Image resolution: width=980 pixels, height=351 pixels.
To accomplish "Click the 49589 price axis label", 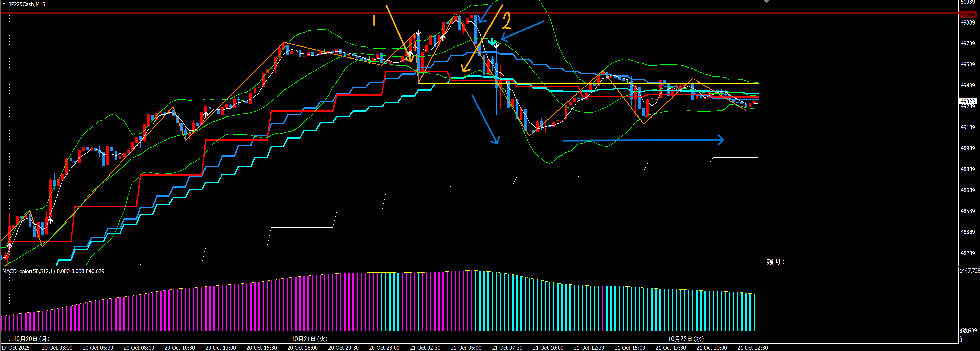I will point(967,65).
